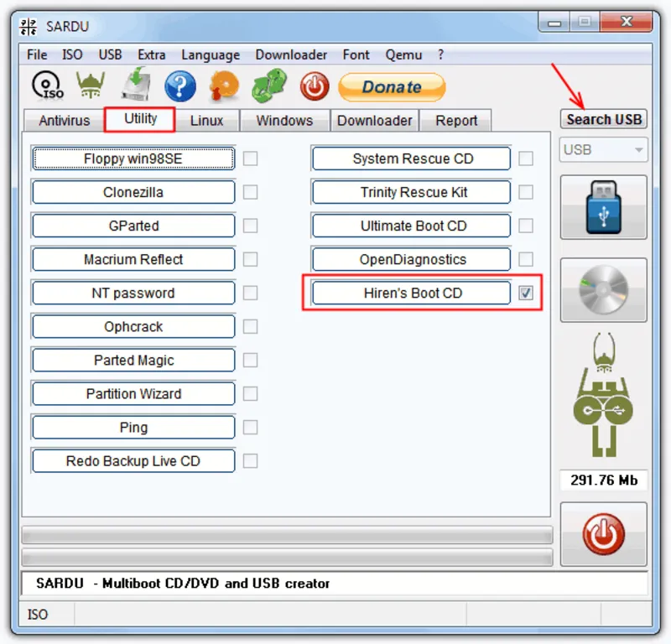The height and width of the screenshot is (644, 671).
Task: Click the OpenDiagnostics button
Action: click(x=412, y=259)
